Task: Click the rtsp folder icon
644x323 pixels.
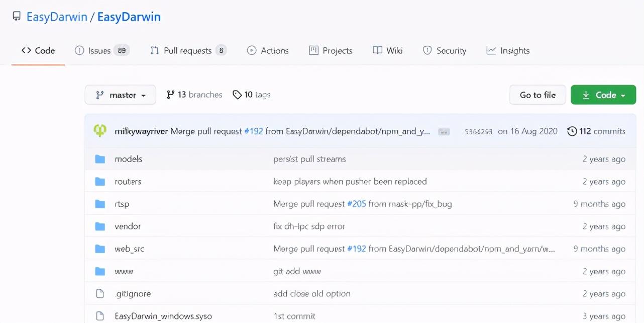Action: point(100,204)
